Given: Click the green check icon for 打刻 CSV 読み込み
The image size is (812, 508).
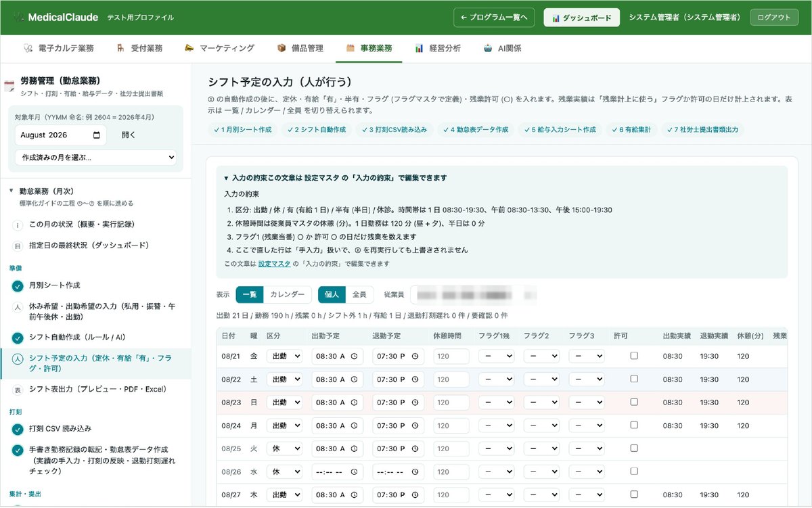Looking at the screenshot, I should [18, 429].
